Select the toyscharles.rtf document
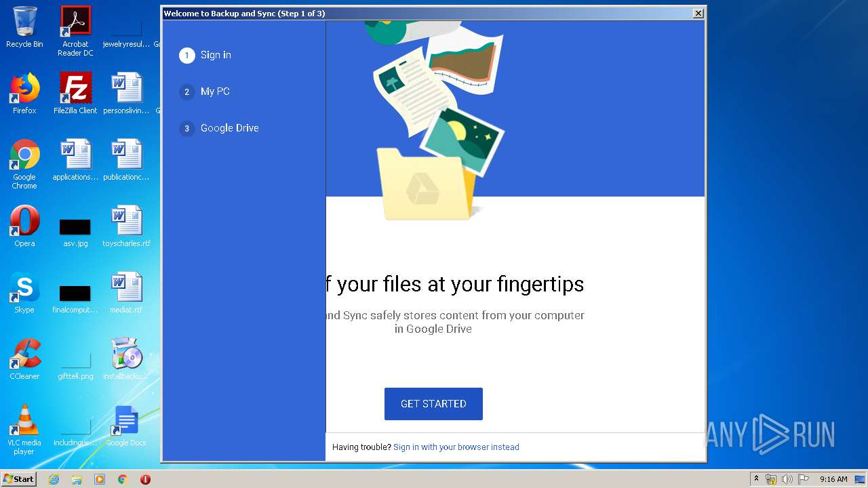The height and width of the screenshot is (488, 868). (126, 226)
